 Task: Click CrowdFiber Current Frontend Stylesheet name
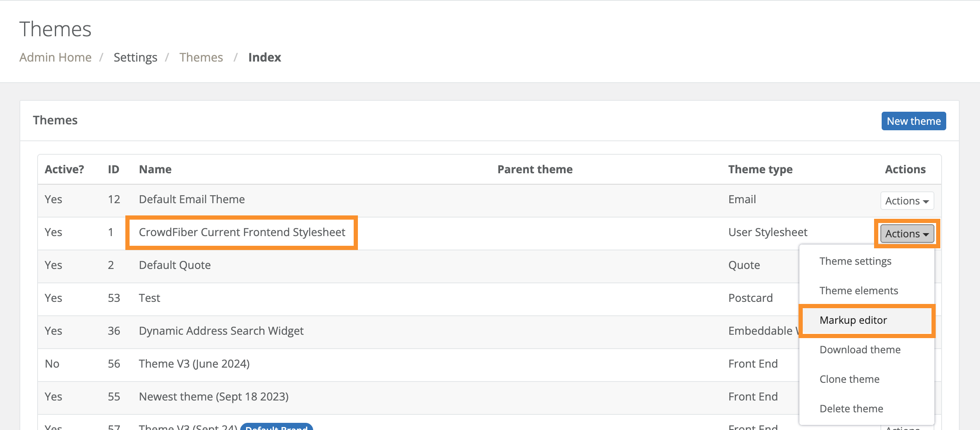(x=242, y=232)
